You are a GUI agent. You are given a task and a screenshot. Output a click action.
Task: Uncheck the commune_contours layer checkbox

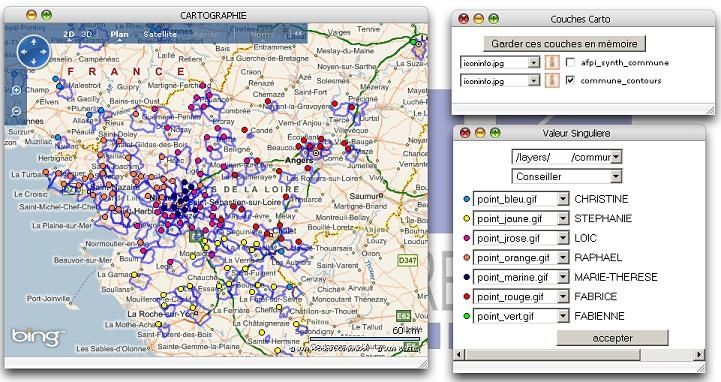pyautogui.click(x=570, y=80)
